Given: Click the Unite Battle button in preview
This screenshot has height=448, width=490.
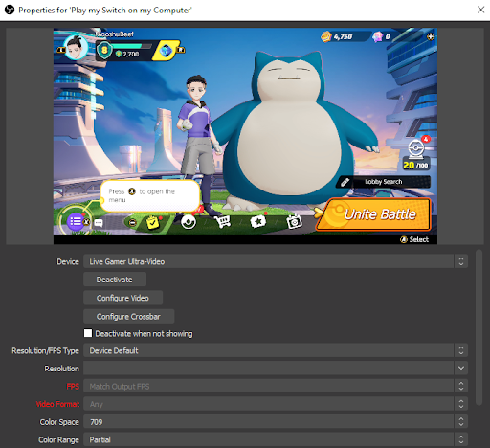Looking at the screenshot, I should [373, 214].
